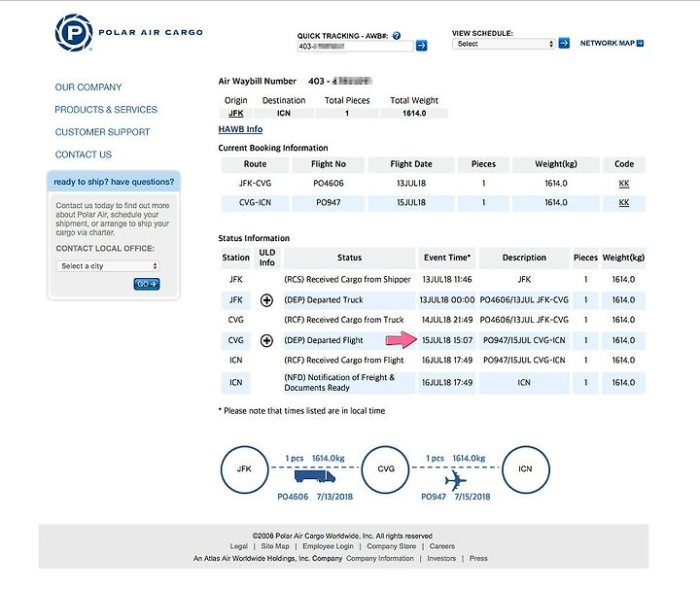
Task: Select flight number PO4606 in booking table
Action: click(329, 184)
